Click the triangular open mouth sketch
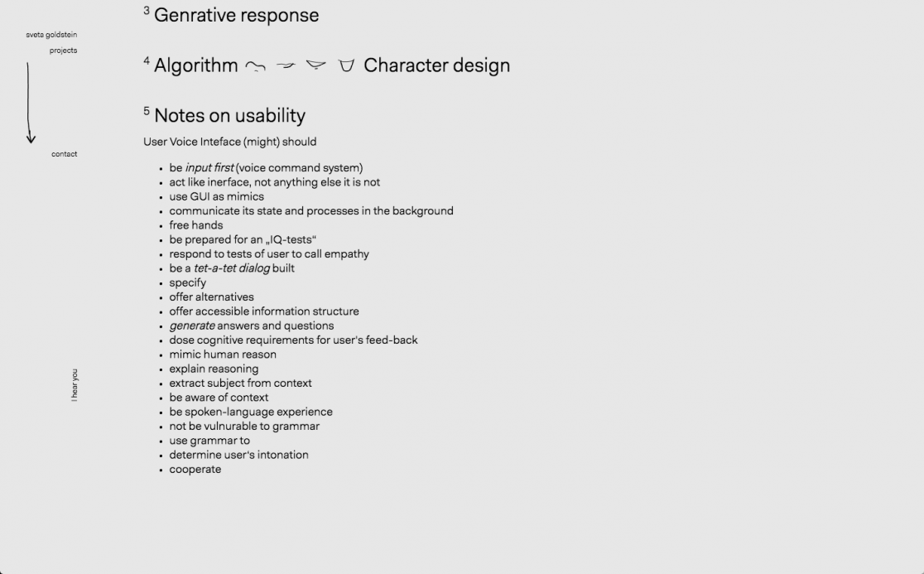Viewport: 924px width, 574px height. click(x=315, y=65)
